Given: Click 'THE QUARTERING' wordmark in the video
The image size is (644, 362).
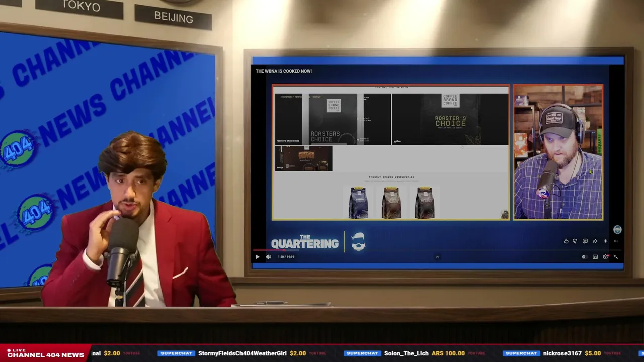Looking at the screenshot, I should click(x=305, y=242).
